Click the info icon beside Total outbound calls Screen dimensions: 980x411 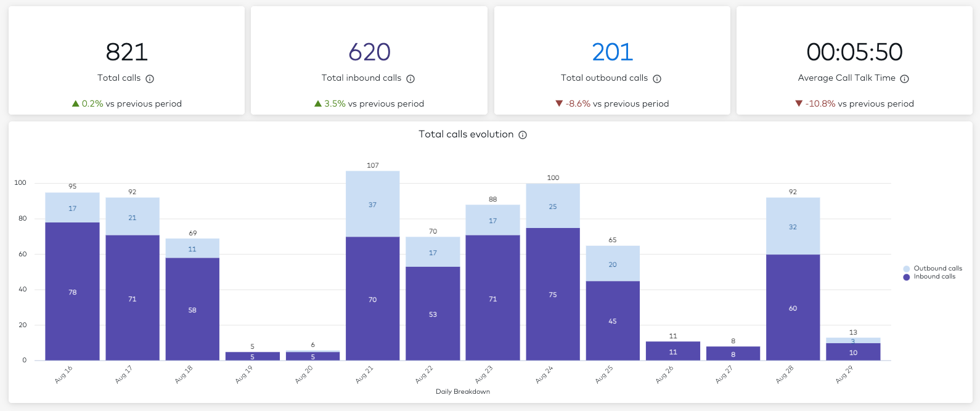tap(657, 79)
